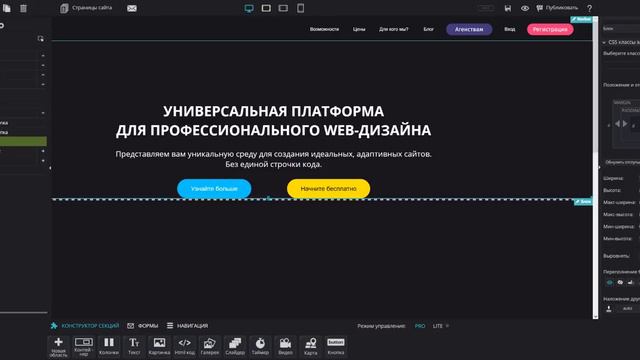
Task: Select mobile phone preview mode
Action: point(300,8)
